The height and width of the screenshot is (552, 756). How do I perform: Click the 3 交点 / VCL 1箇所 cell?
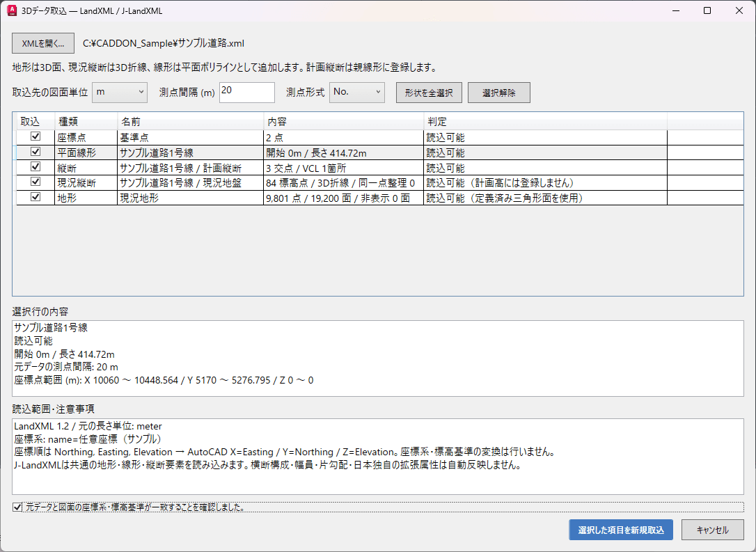(x=344, y=168)
